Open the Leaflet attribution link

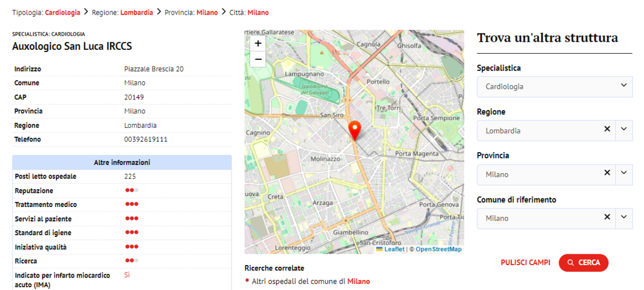[394, 249]
